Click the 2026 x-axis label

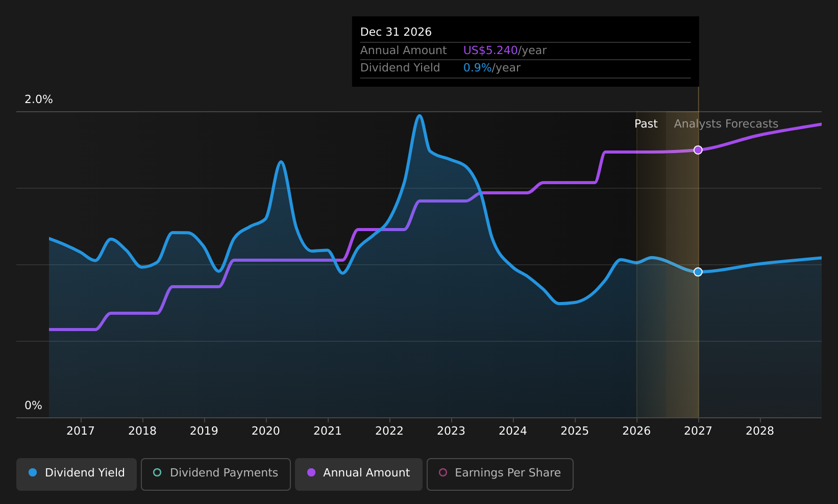636,431
